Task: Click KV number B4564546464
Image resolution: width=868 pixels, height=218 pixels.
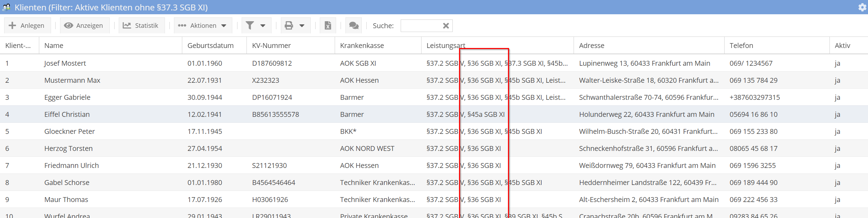Action: (274, 183)
